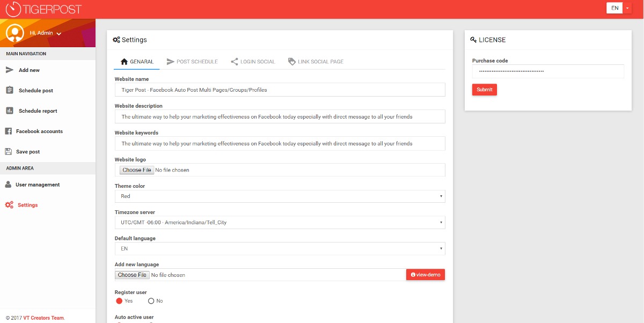Click the paper plane Add new icon

(x=9, y=70)
